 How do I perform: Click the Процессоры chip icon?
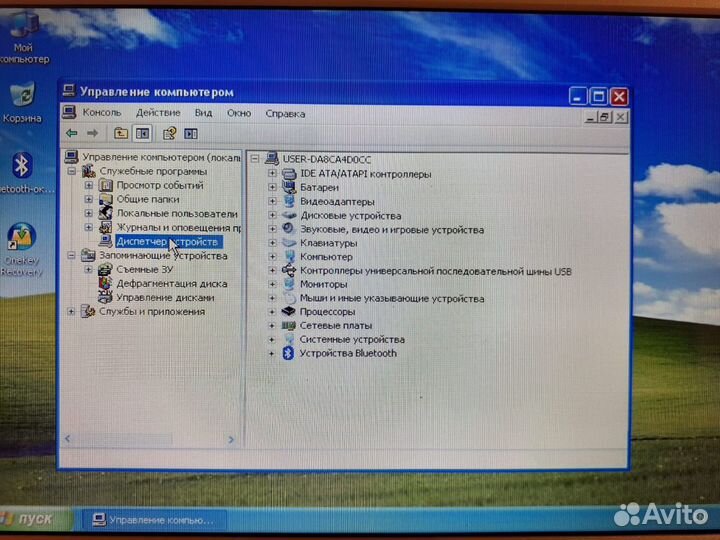[x=288, y=311]
